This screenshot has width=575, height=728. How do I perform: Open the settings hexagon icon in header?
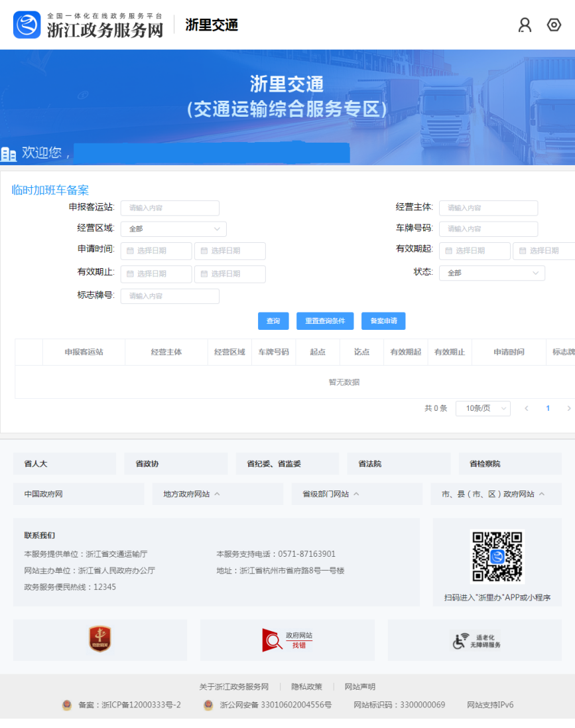(554, 25)
